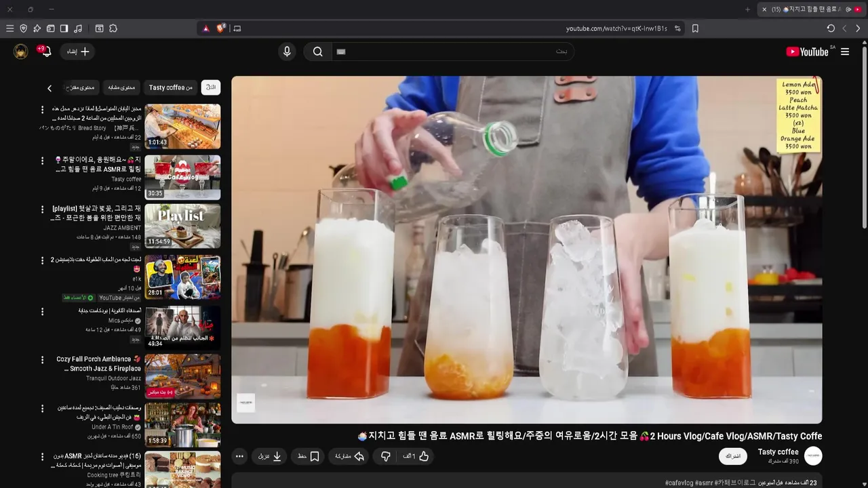
Task: Start voice search with microphone icon
Action: [287, 52]
